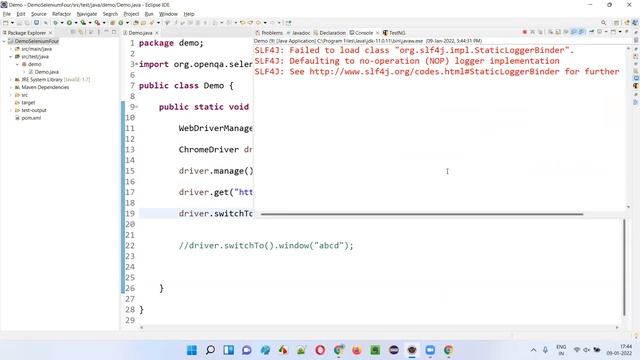Click the red Terminate console button

(525, 32)
